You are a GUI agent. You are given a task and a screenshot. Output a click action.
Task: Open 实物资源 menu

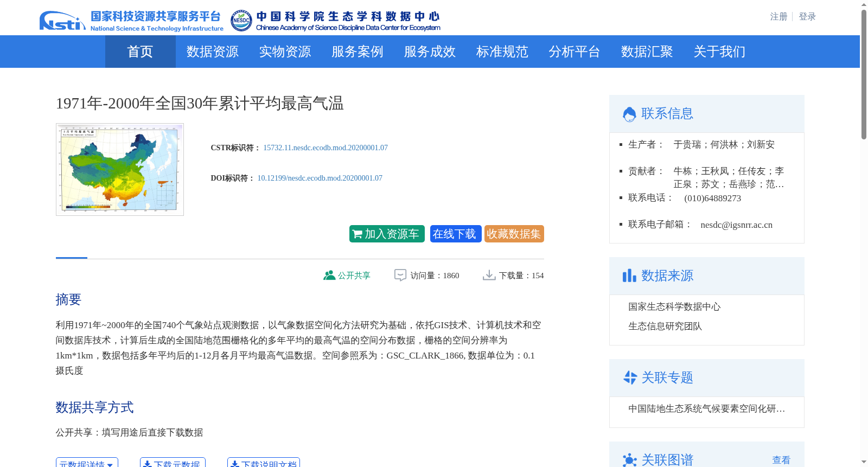point(285,52)
